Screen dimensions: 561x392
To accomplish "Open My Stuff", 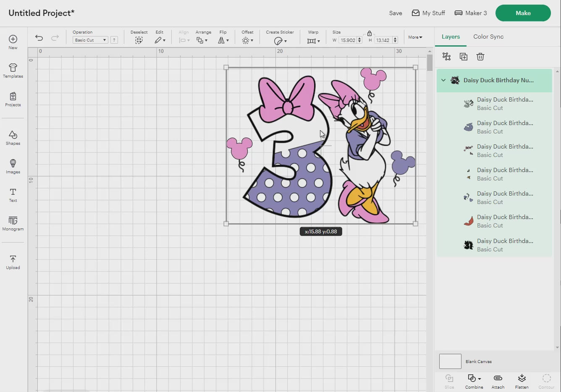I will [x=428, y=13].
